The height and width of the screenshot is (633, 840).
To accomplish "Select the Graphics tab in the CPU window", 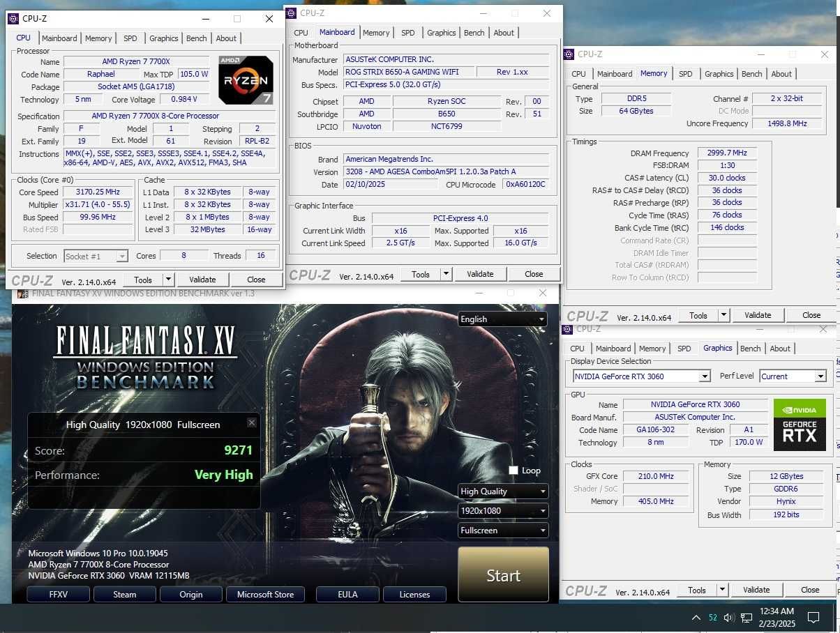I will point(164,38).
